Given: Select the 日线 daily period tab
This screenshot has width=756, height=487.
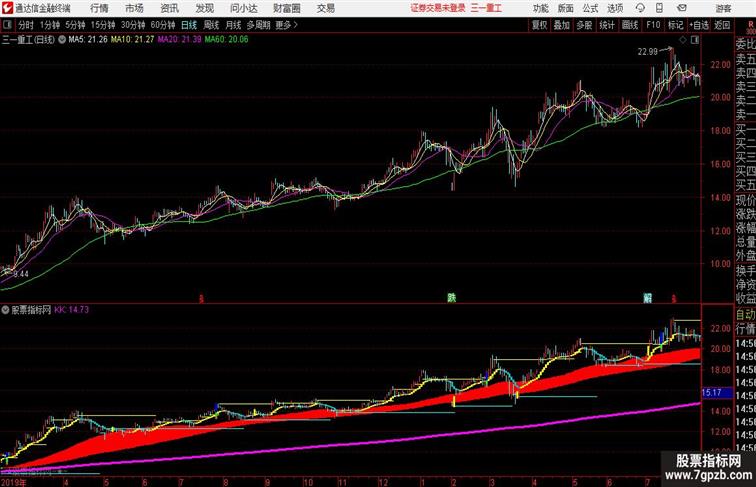Looking at the screenshot, I should pos(189,25).
